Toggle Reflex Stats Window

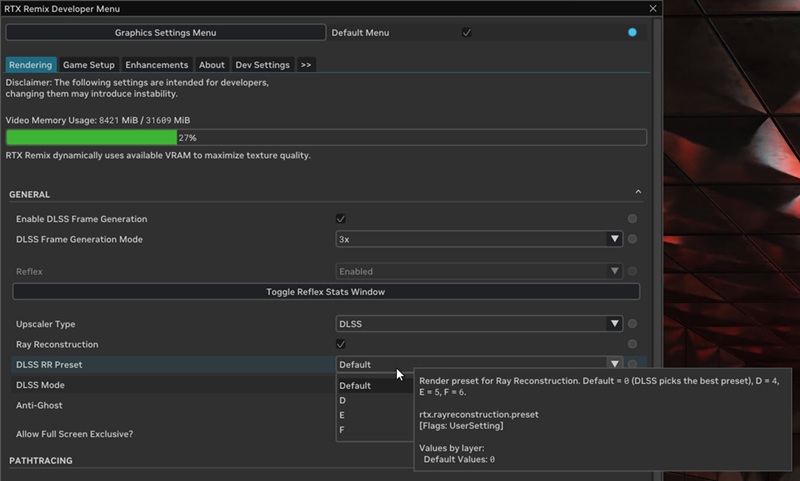[x=326, y=292]
